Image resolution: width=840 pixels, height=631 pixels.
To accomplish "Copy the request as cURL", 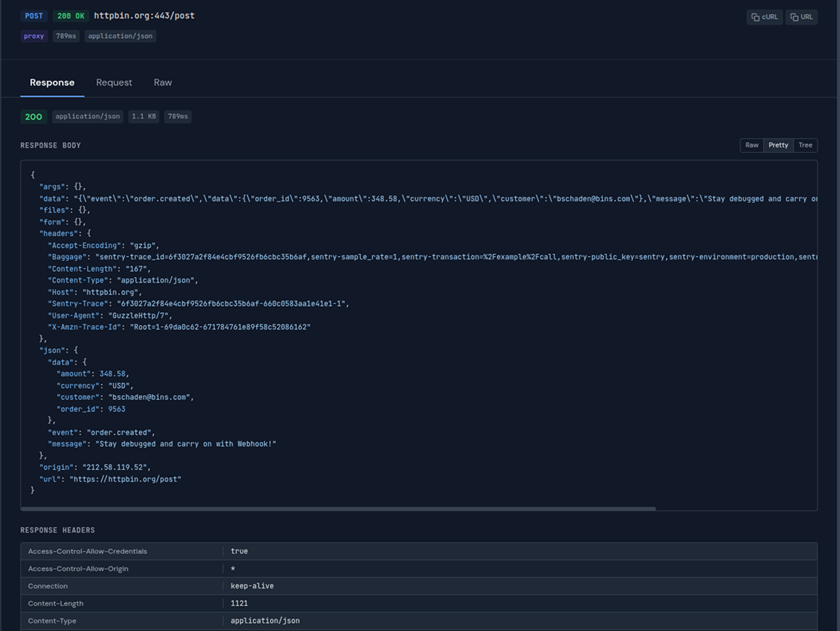I will click(764, 17).
